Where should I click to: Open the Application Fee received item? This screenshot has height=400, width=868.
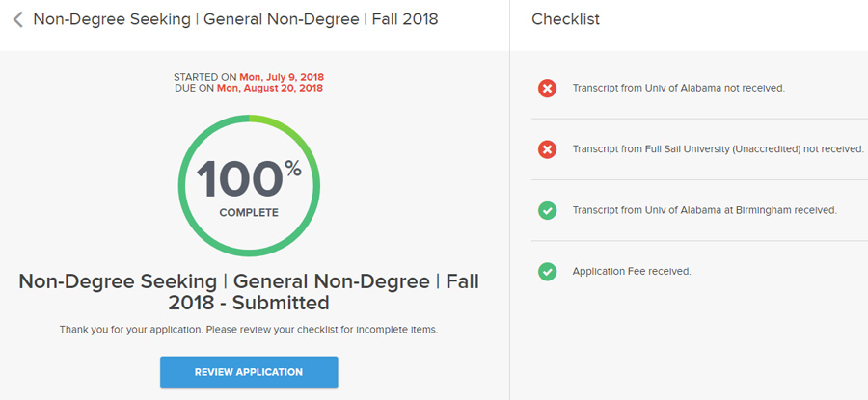tap(632, 272)
